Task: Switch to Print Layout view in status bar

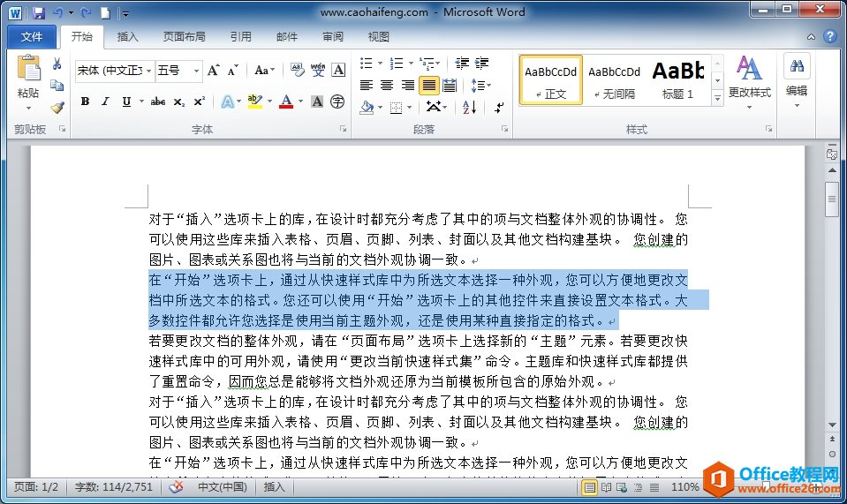Action: coord(589,487)
